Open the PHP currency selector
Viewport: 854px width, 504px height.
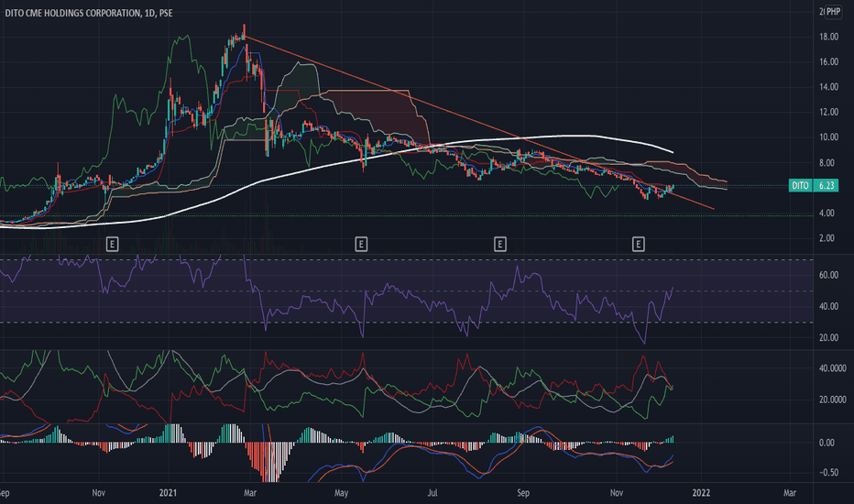tap(833, 11)
